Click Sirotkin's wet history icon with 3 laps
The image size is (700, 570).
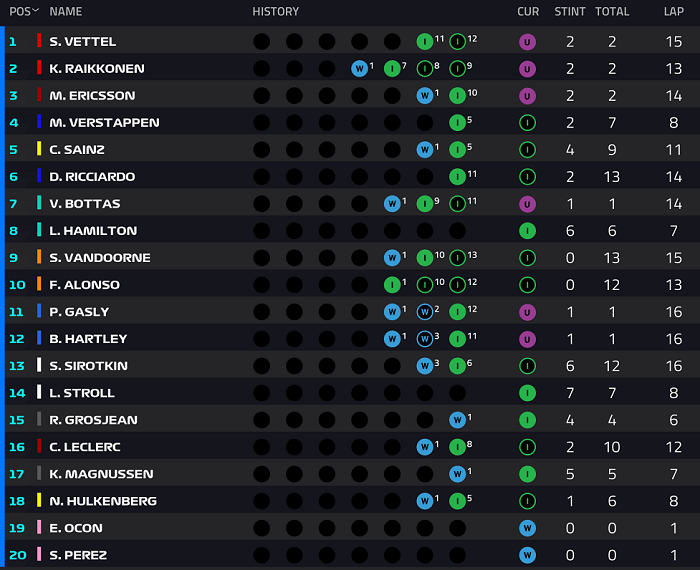click(x=425, y=366)
